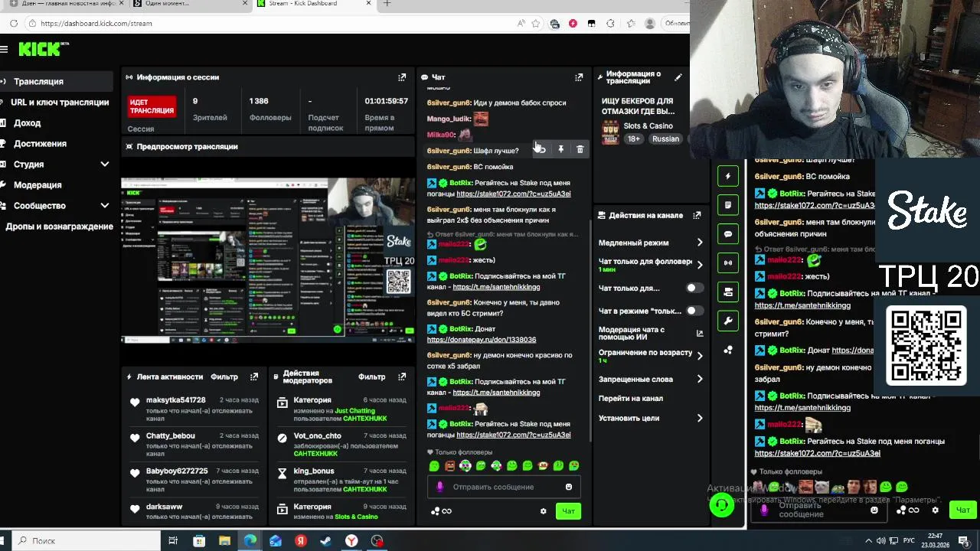Reply to the hovered chat message
The image size is (980, 551).
click(x=541, y=150)
